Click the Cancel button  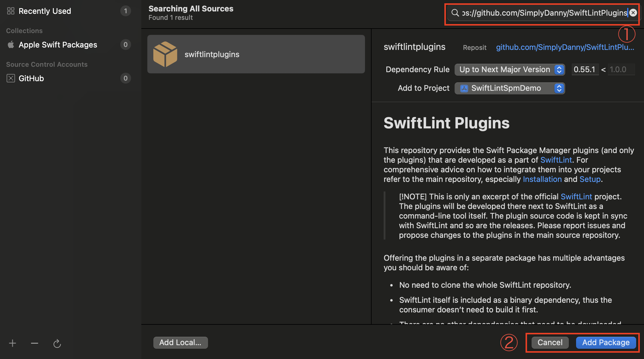click(x=550, y=342)
